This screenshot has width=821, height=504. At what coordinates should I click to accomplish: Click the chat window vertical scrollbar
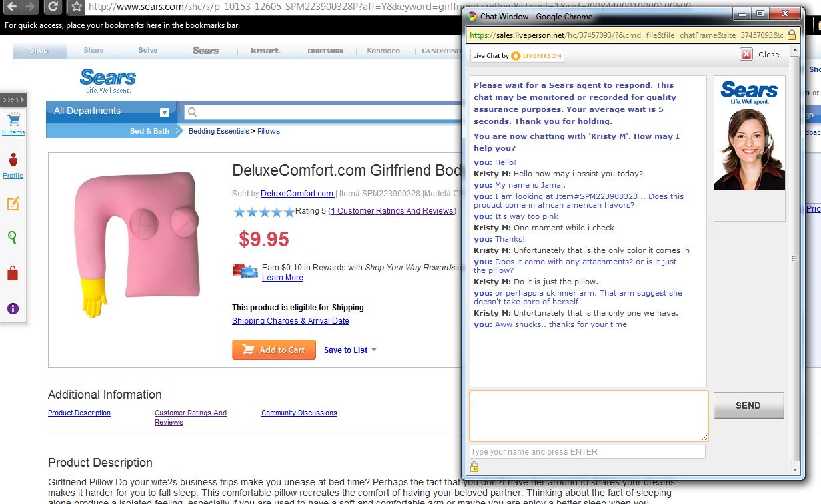(794, 258)
